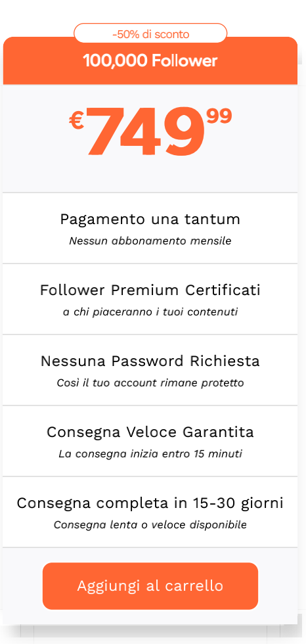
Task: Click Così il tuo account rimane protetto
Action: (150, 382)
